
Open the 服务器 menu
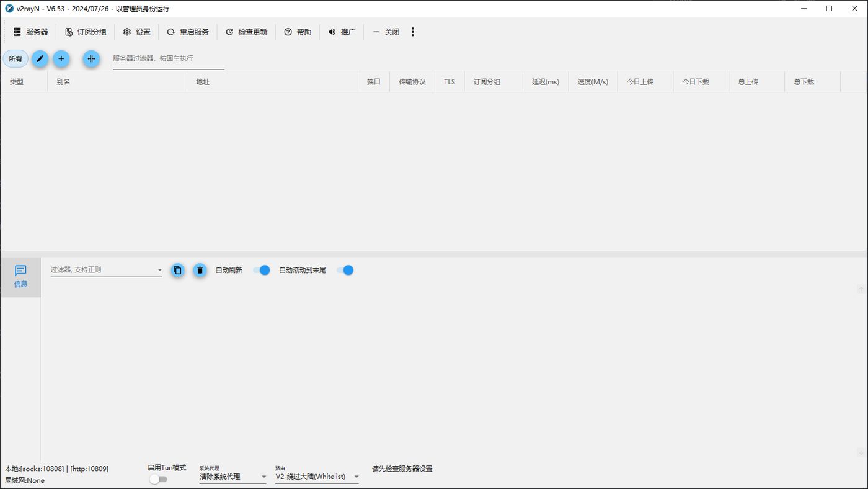coord(30,32)
